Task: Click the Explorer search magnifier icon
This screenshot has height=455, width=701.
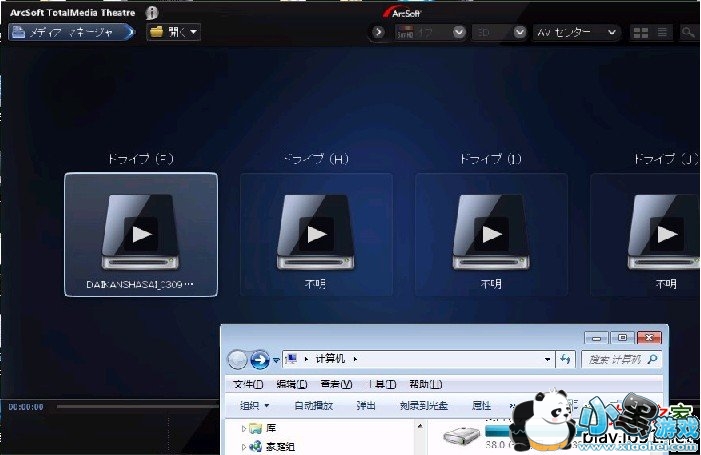Action: [x=652, y=359]
